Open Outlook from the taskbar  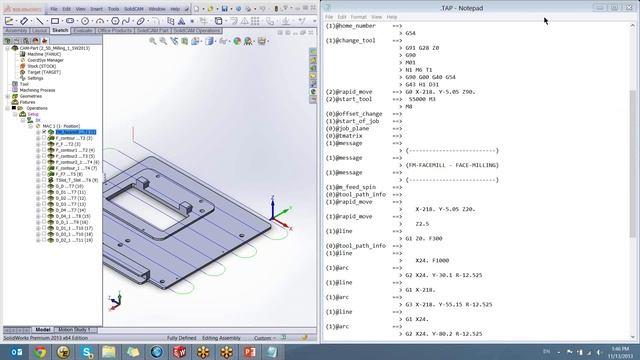(17, 352)
